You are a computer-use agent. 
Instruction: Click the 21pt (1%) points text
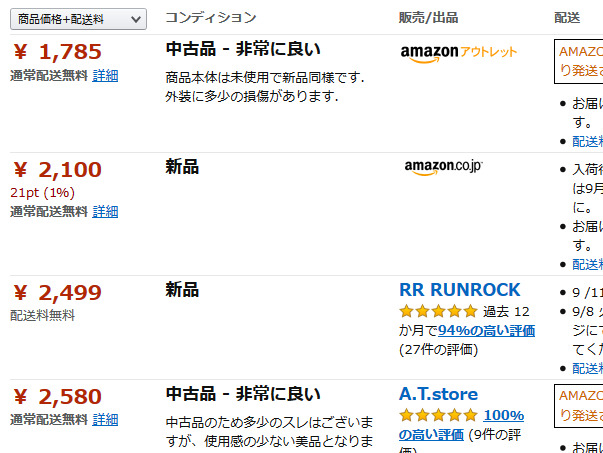(44, 192)
